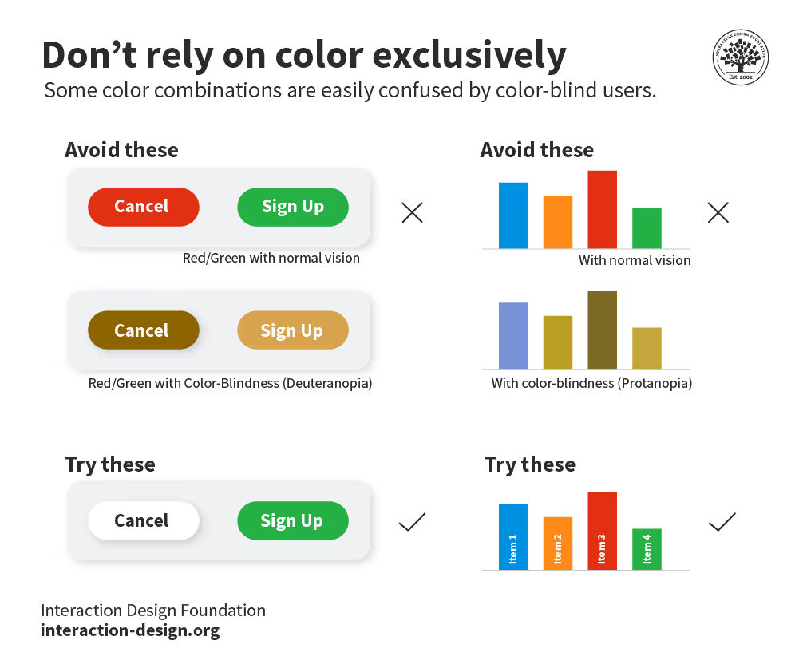Viewport: 799px width, 672px height.
Task: Click the checkmark beside labeled bar chart
Action: tap(722, 522)
